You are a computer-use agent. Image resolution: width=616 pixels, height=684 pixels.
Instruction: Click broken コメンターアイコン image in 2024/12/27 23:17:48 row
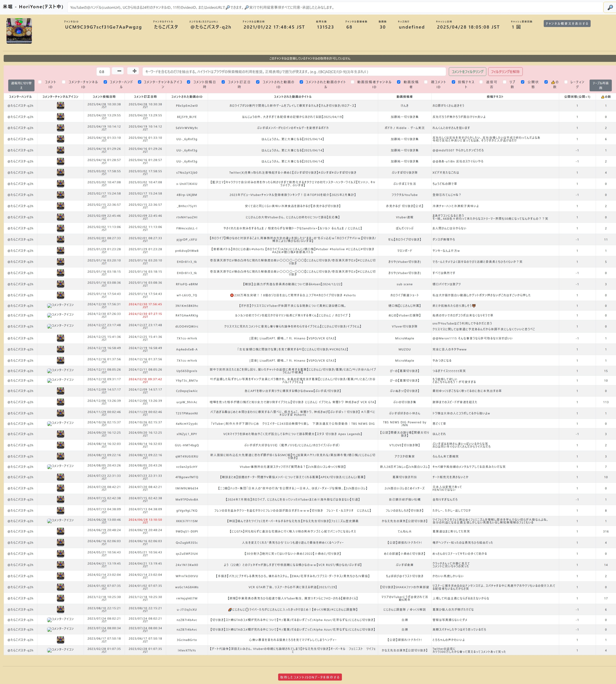click(61, 326)
